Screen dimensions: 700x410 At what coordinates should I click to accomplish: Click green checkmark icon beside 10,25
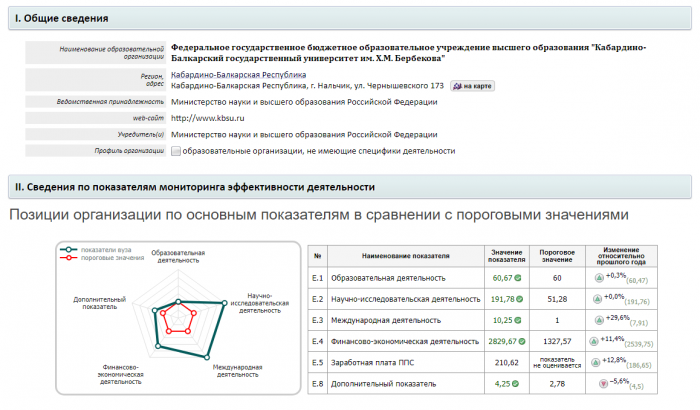(519, 320)
